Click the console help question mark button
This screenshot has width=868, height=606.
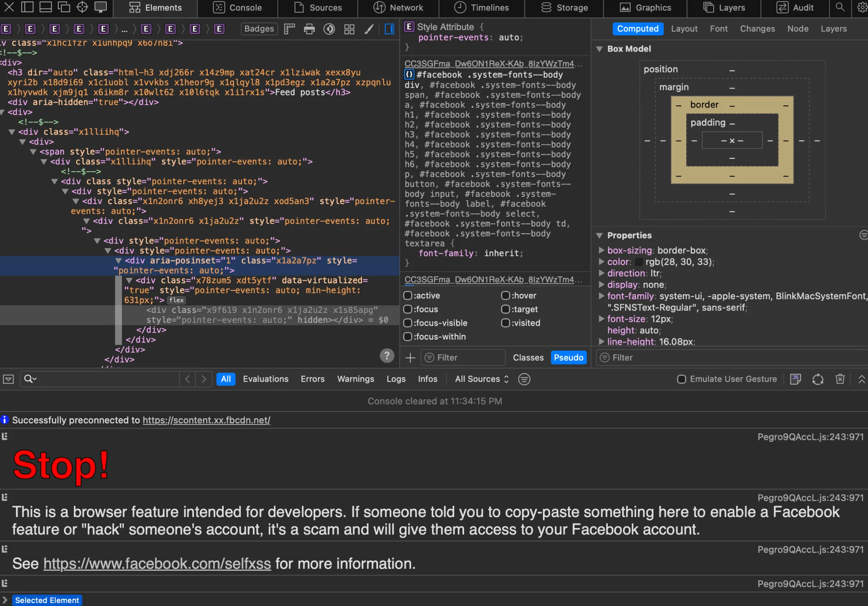(387, 356)
